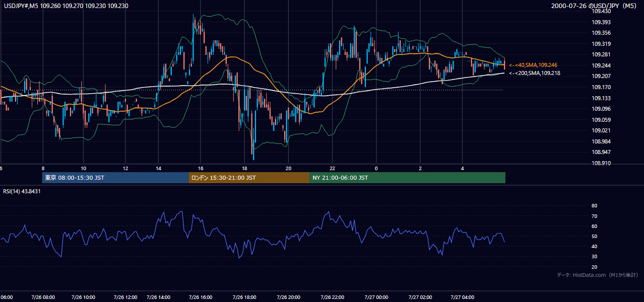Click the 109.170 price axis label
Viewport: 644px width, 302px height.
click(601, 88)
